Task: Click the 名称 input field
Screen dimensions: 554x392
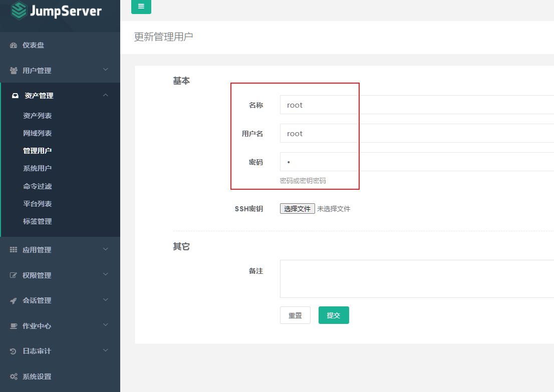Action: (417, 105)
